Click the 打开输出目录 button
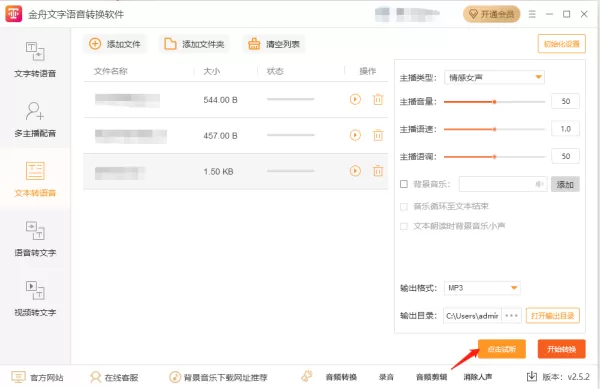The height and width of the screenshot is (389, 600). click(553, 316)
